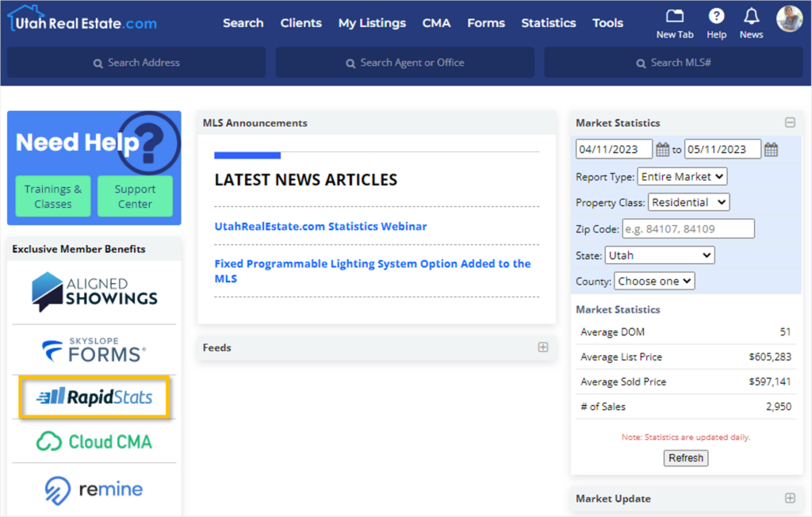
Task: Open the Report Type dropdown
Action: pos(682,177)
